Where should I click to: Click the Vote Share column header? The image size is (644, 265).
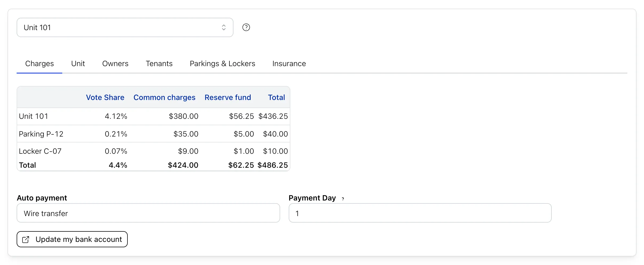pyautogui.click(x=105, y=97)
